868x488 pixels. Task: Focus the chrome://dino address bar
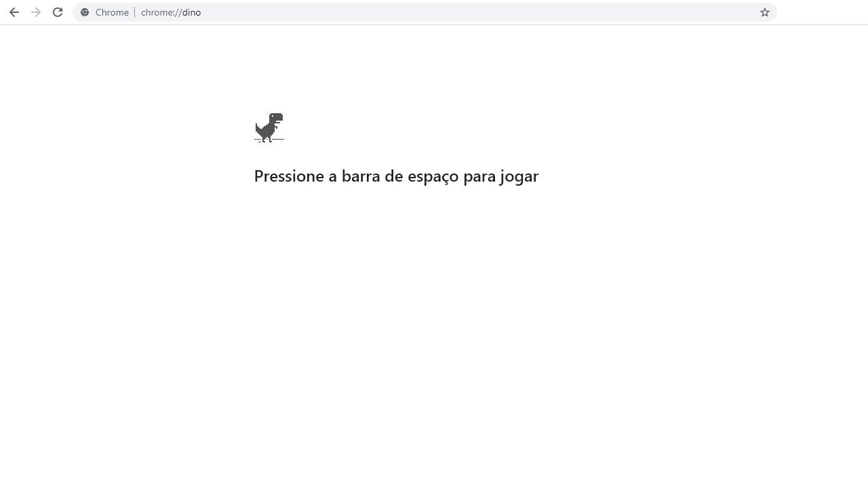[425, 12]
